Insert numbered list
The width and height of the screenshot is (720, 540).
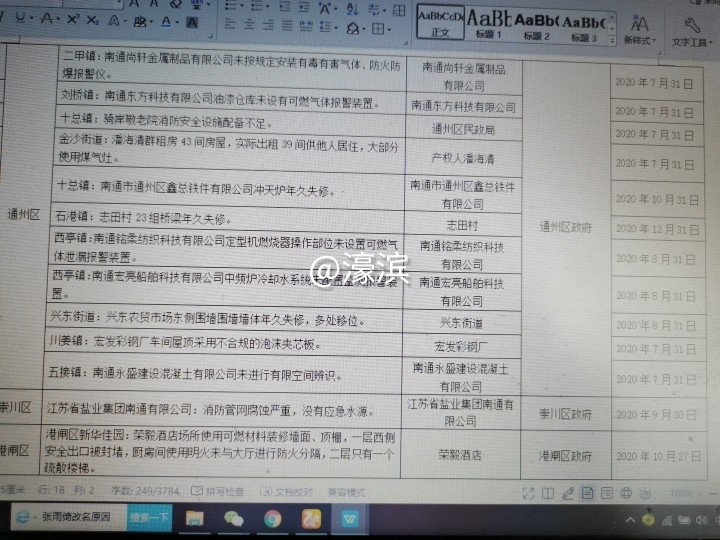click(257, 6)
